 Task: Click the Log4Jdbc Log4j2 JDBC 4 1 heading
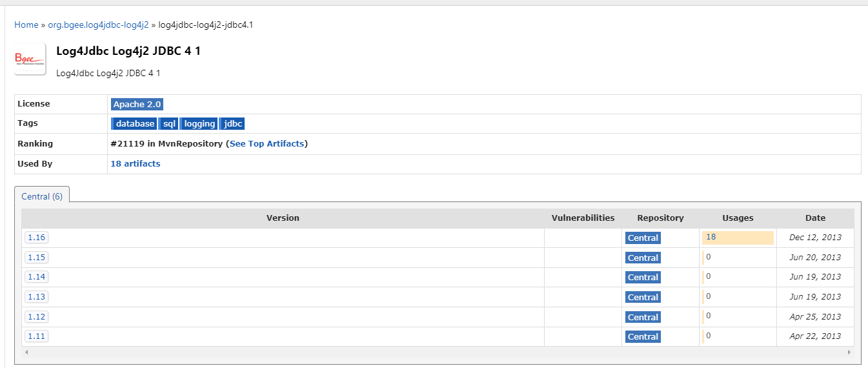(x=128, y=51)
